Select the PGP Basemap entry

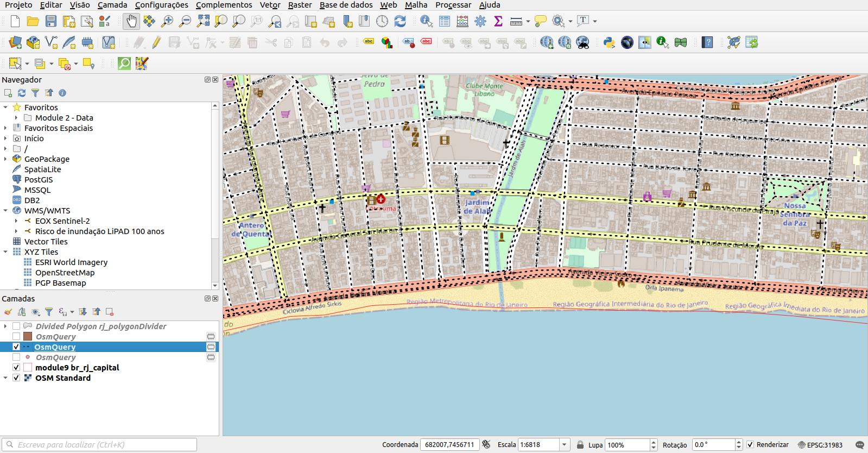click(60, 283)
